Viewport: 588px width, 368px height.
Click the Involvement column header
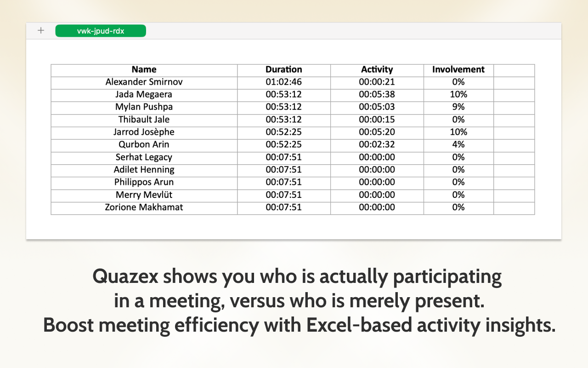(458, 69)
